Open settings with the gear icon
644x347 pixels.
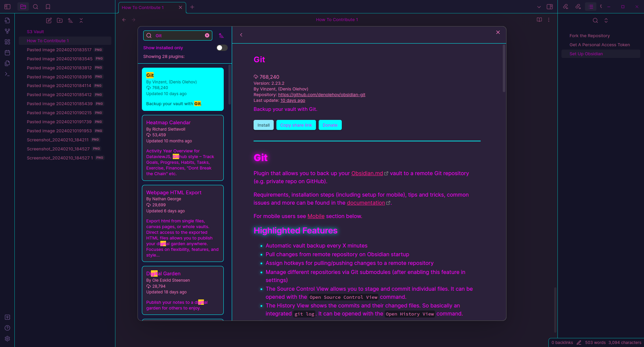(x=7, y=339)
